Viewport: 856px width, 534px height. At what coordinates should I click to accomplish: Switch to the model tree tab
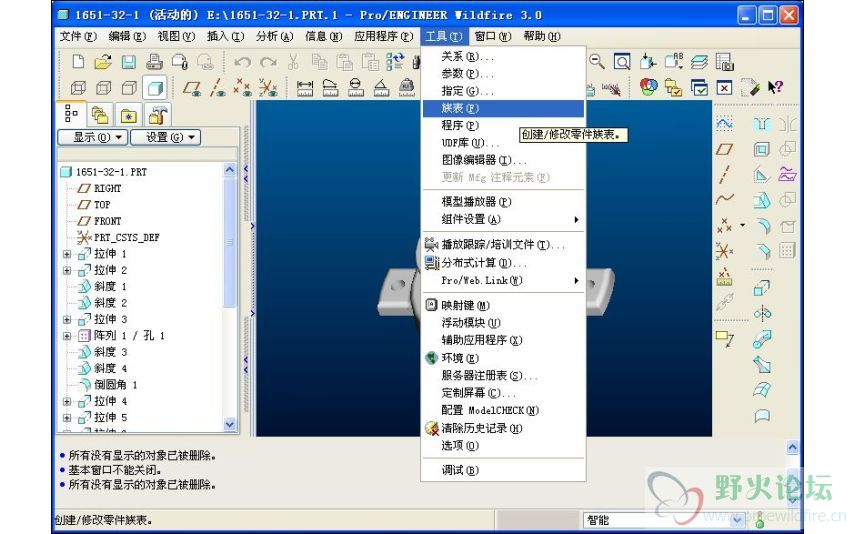(72, 114)
